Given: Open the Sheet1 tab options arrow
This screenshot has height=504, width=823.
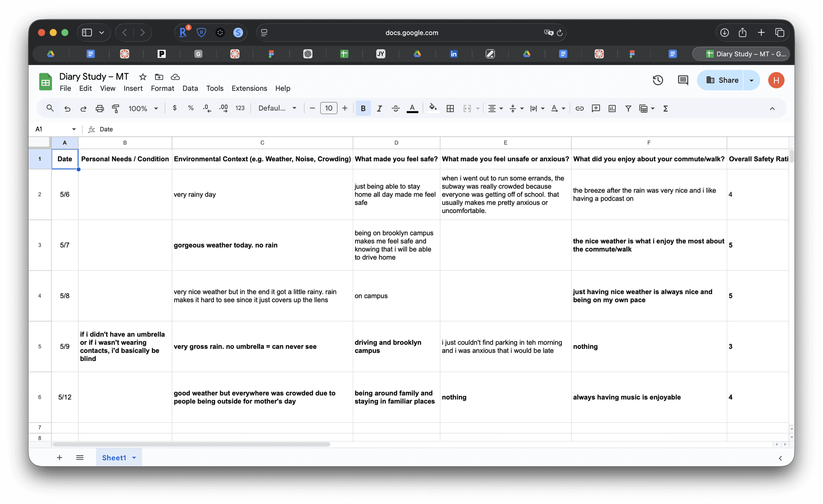Looking at the screenshot, I should [x=134, y=458].
